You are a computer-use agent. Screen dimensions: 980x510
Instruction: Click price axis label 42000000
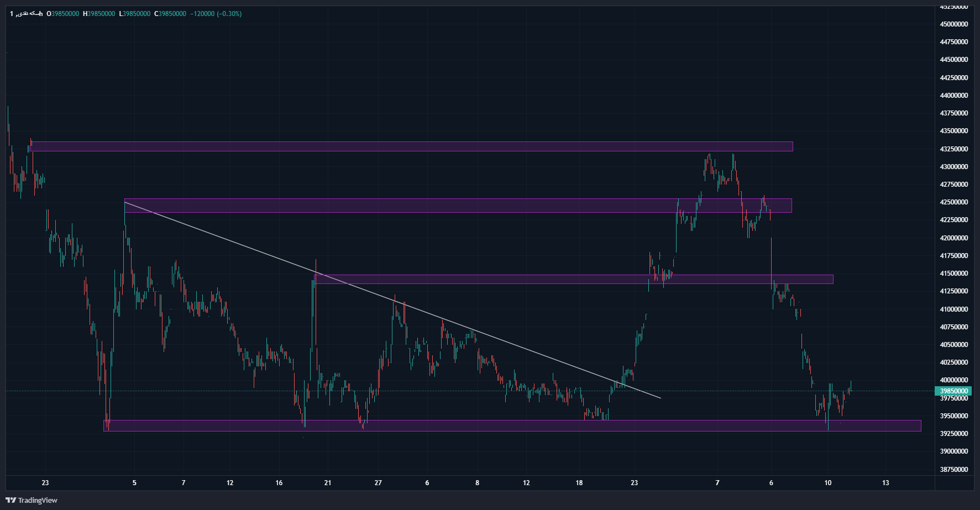[954, 238]
